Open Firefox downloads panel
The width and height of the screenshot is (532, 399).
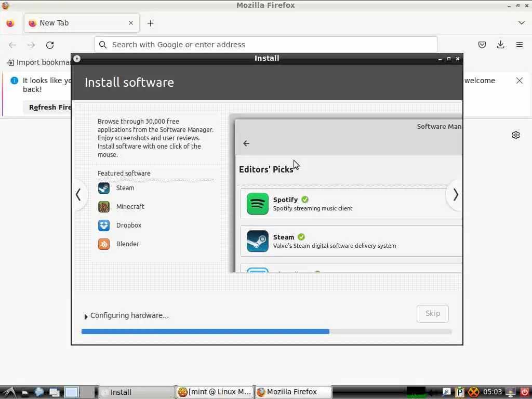tap(500, 45)
